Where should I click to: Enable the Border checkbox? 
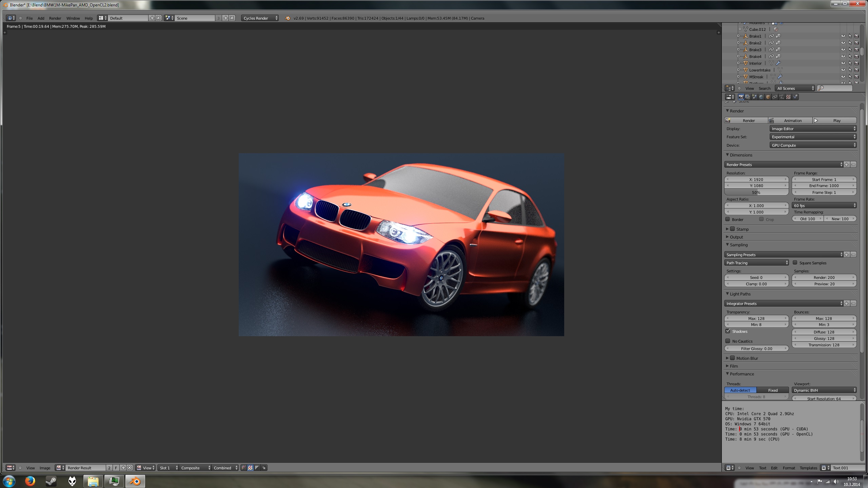click(x=728, y=219)
